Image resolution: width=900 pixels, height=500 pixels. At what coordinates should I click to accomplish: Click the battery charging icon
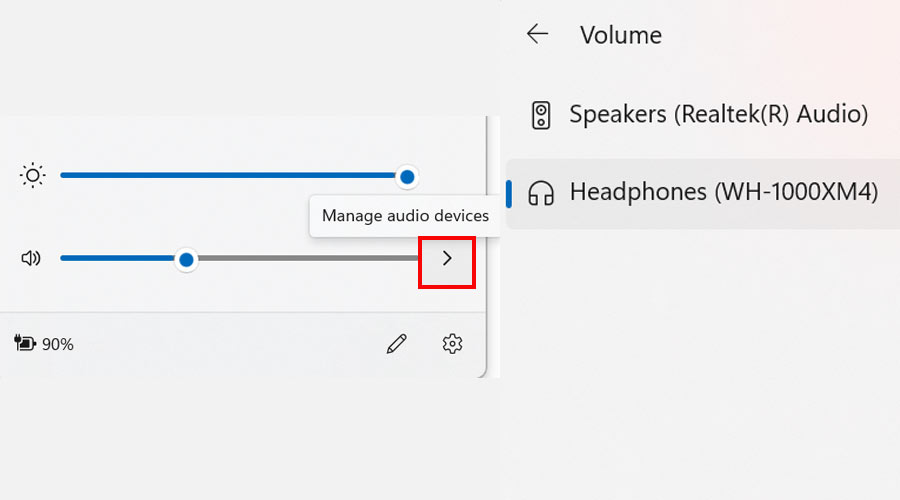coord(25,343)
